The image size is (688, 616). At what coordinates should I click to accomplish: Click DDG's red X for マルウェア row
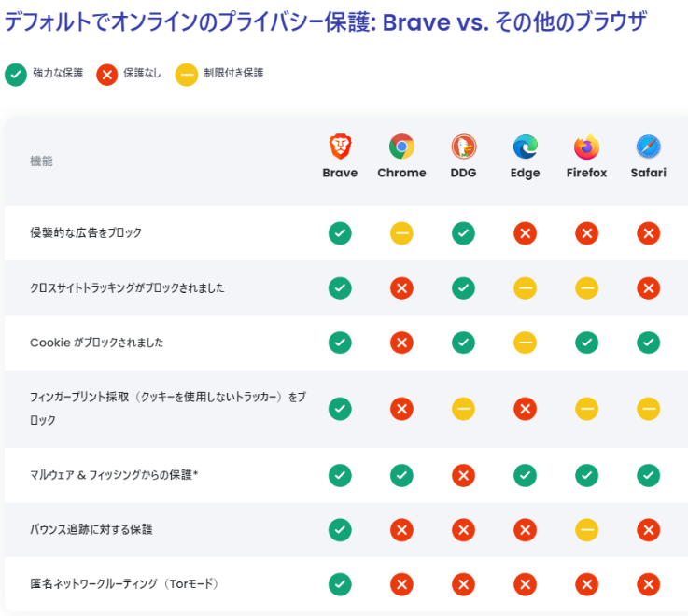click(463, 476)
